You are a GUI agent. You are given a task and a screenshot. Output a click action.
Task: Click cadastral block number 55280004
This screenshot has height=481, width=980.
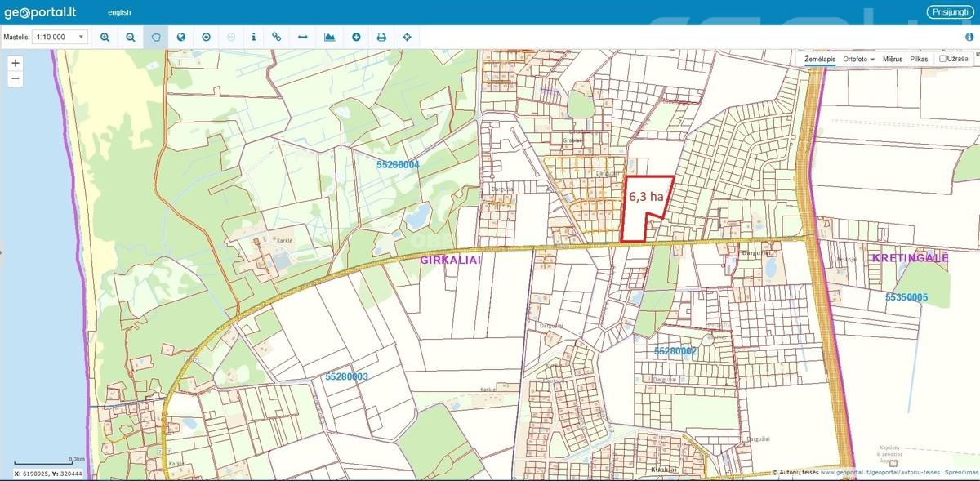click(398, 164)
